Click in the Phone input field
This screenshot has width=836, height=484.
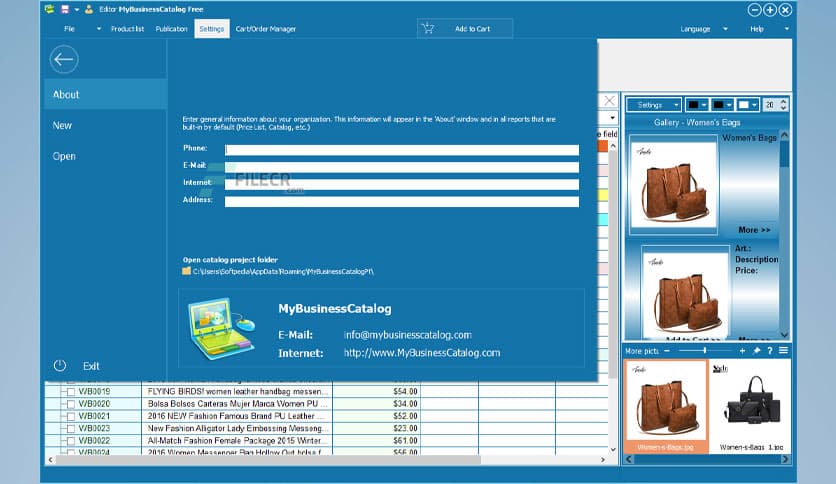[x=401, y=150]
